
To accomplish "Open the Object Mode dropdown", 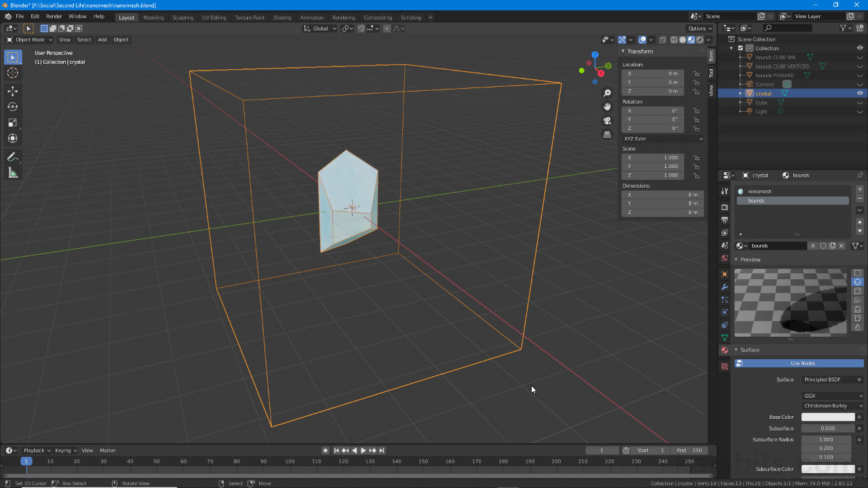I will click(x=29, y=39).
